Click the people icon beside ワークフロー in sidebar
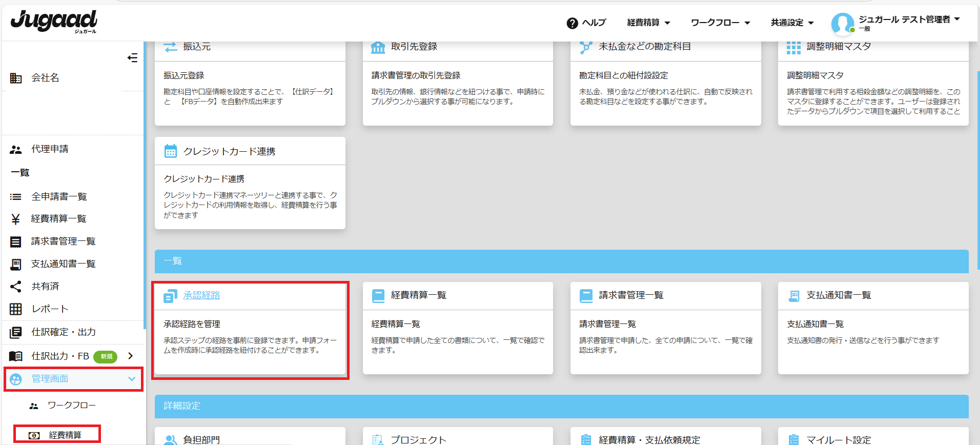 34,406
